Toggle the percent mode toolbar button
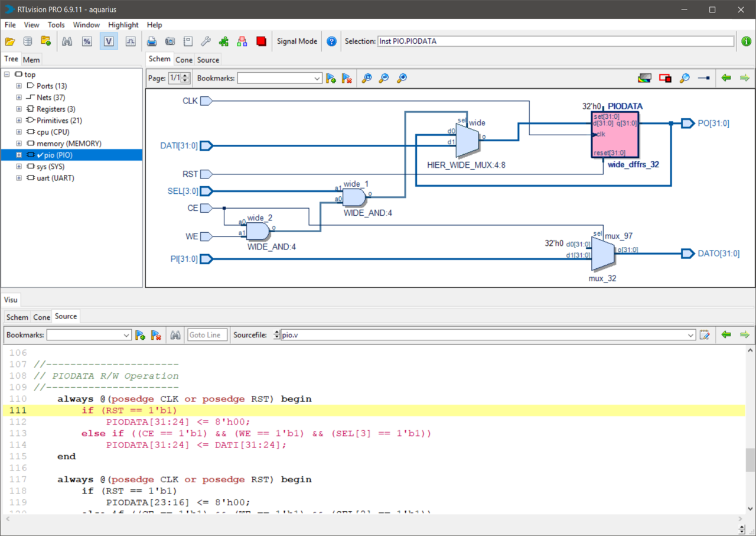The width and height of the screenshot is (756, 536). [87, 41]
